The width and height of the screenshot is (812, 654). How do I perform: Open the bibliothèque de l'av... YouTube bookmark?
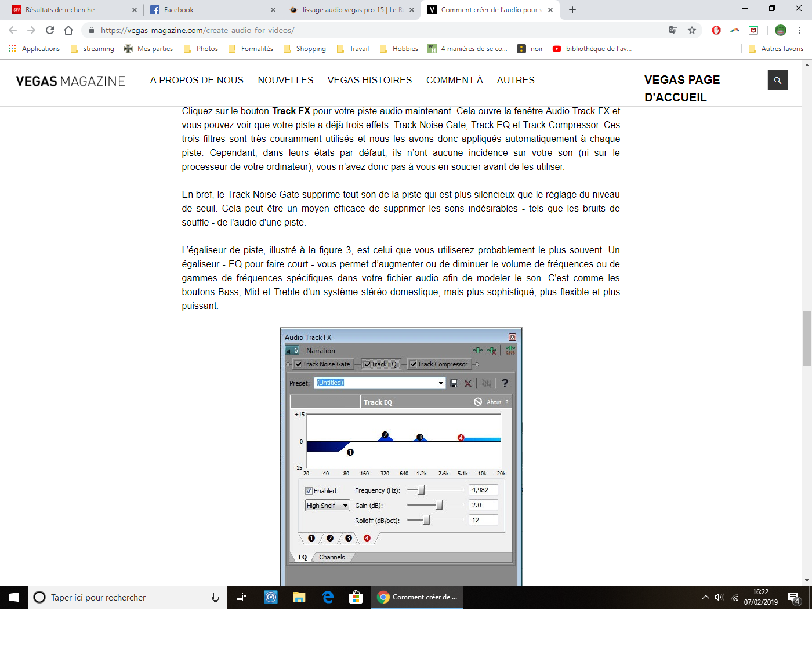coord(592,49)
